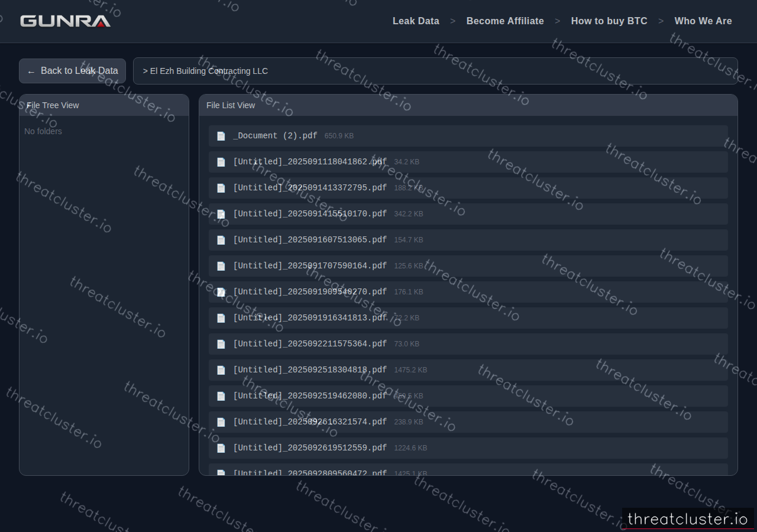Open file [Untitled]_2025091415510170.pdf
Screen dimensions: 757x532
click(468, 214)
